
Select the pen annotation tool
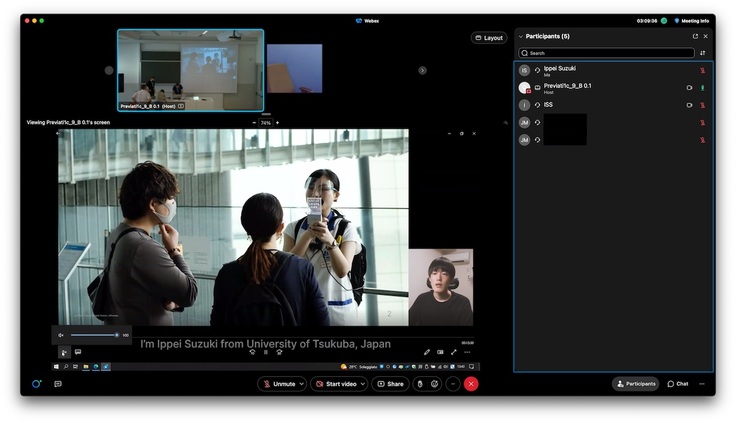point(427,352)
